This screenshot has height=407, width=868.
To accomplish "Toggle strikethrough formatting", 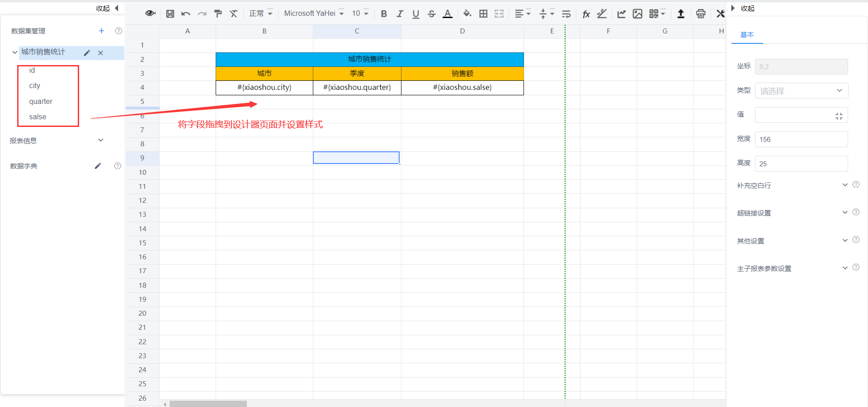I will coord(432,14).
